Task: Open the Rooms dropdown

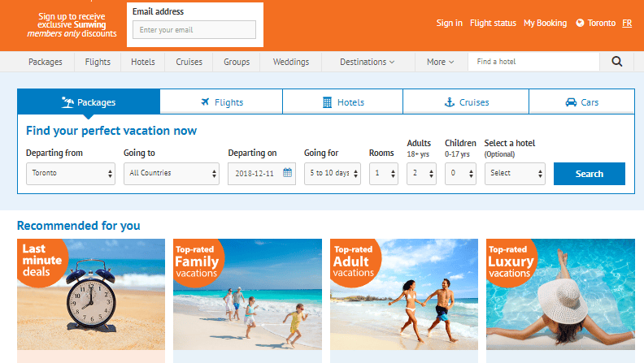Action: tap(384, 174)
